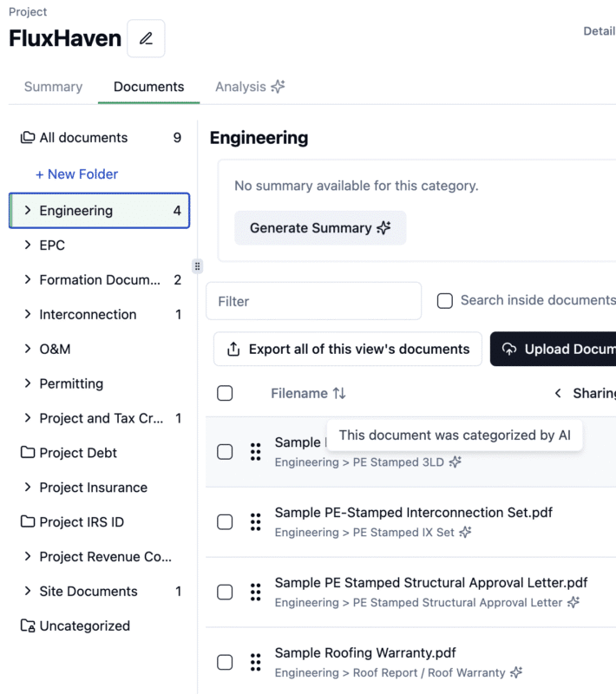This screenshot has width=616, height=694.
Task: Click the panel divider grip handle
Action: (x=197, y=266)
